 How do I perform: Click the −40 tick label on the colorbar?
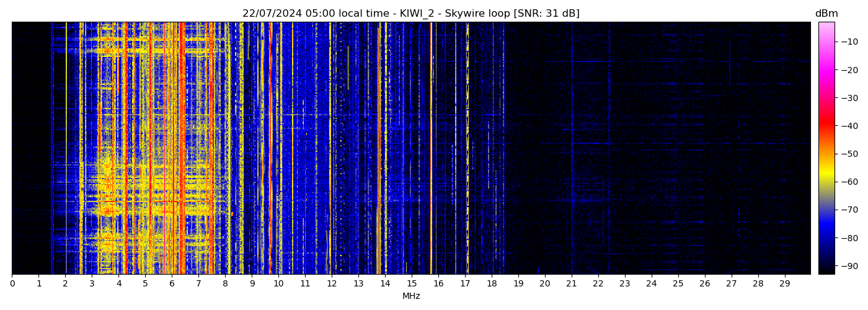point(849,126)
